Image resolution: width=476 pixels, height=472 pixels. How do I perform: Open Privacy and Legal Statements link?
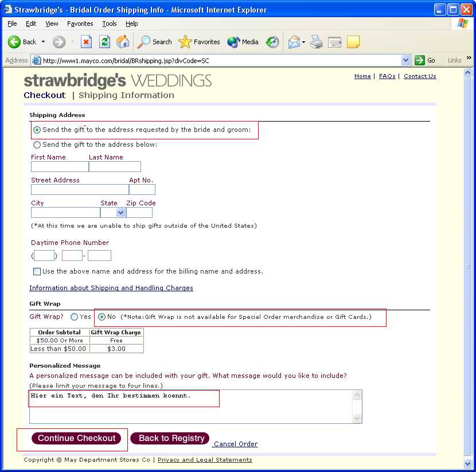tap(205, 459)
